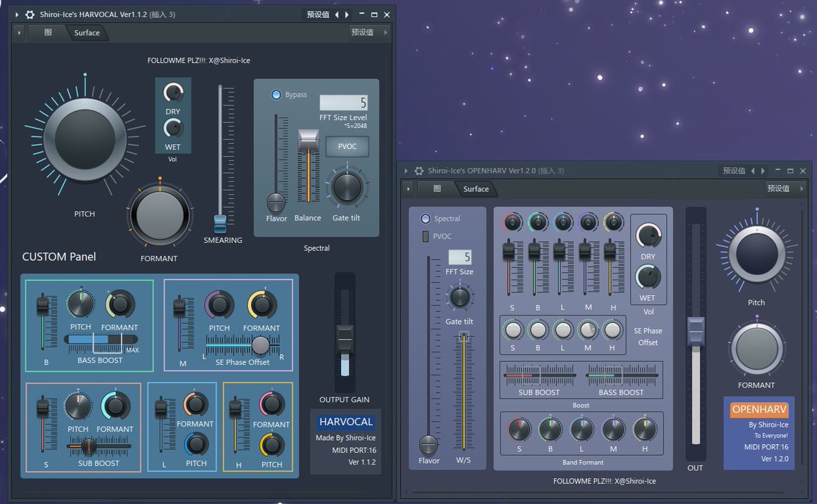Click the orange OPENHARV logo button

(758, 409)
